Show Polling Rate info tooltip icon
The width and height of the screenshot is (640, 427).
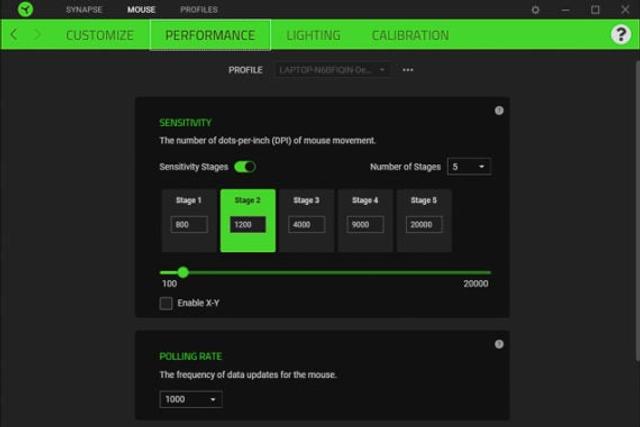499,344
